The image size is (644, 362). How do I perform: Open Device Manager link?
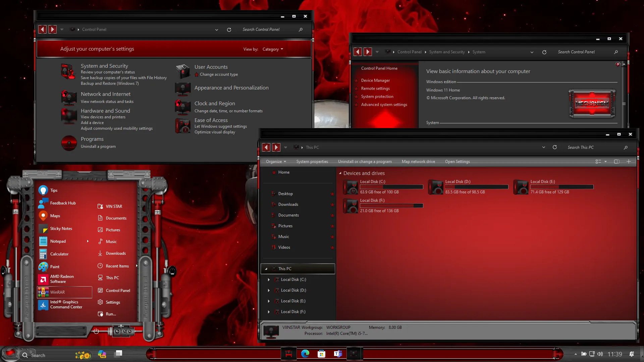(x=375, y=80)
